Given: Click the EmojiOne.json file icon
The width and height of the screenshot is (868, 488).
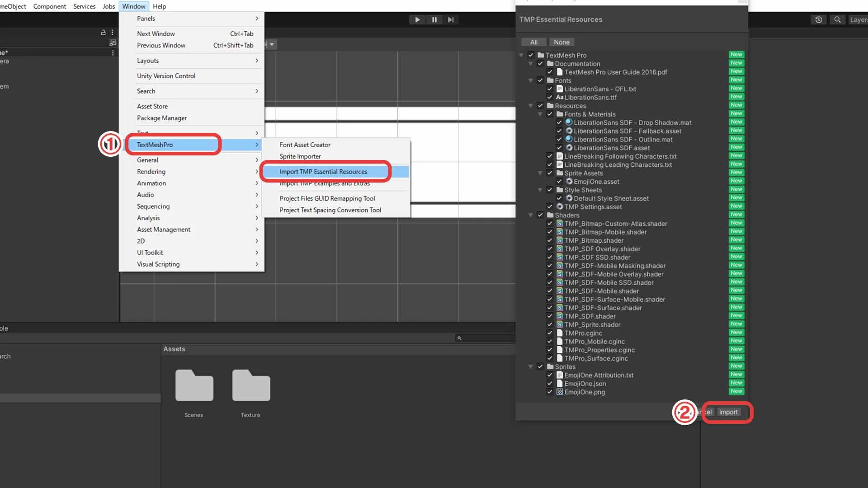Looking at the screenshot, I should pos(560,384).
